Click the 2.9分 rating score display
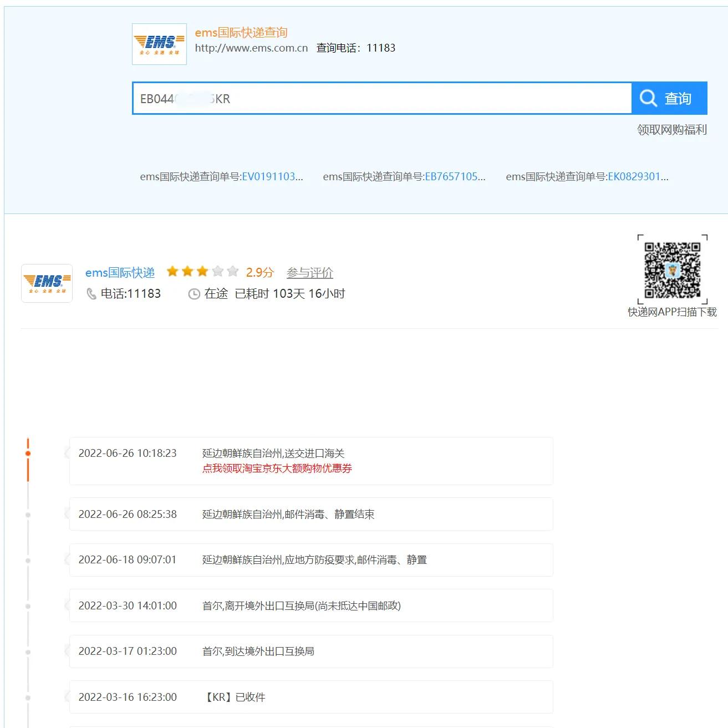 point(261,273)
